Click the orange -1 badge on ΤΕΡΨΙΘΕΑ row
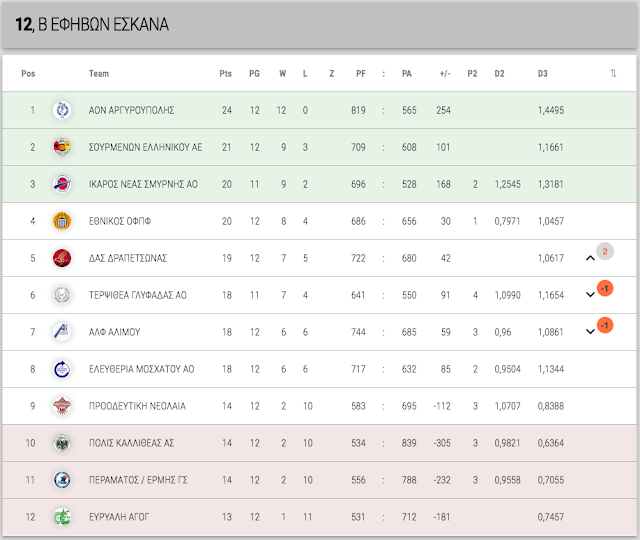The image size is (640, 540). click(605, 289)
